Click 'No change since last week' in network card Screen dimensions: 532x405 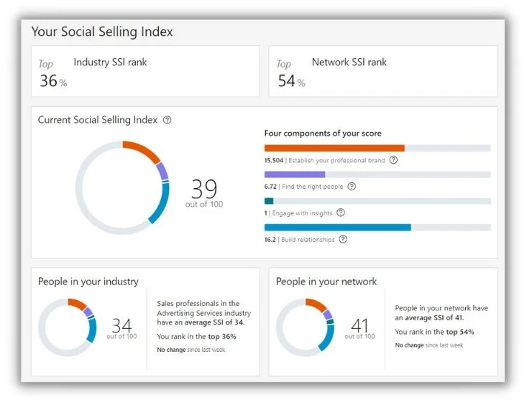click(429, 345)
